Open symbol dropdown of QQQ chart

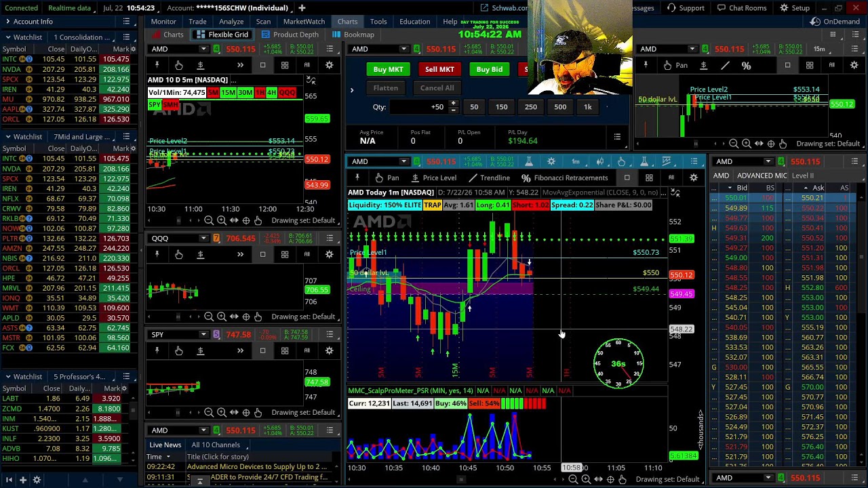pyautogui.click(x=203, y=239)
